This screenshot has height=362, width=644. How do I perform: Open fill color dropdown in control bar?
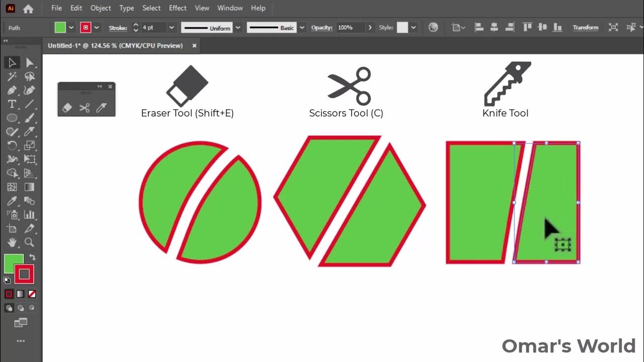tap(71, 28)
